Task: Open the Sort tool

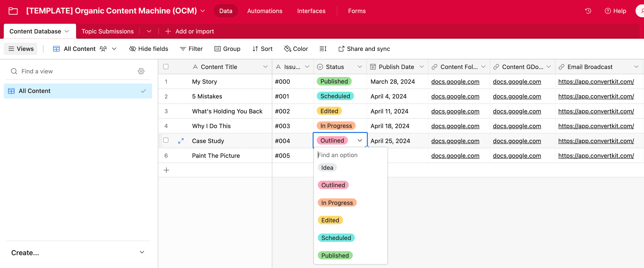Action: pyautogui.click(x=262, y=49)
